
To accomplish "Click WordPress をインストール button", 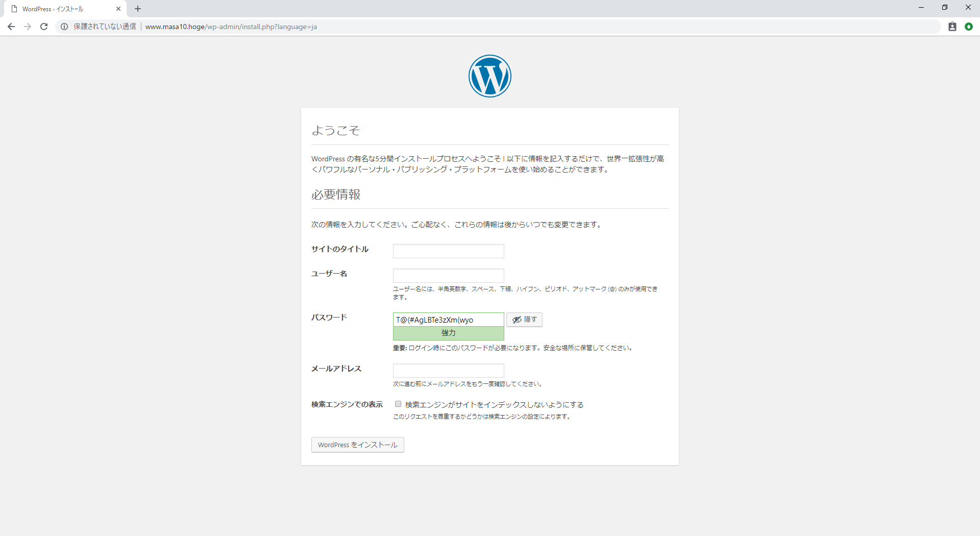I will [x=358, y=445].
